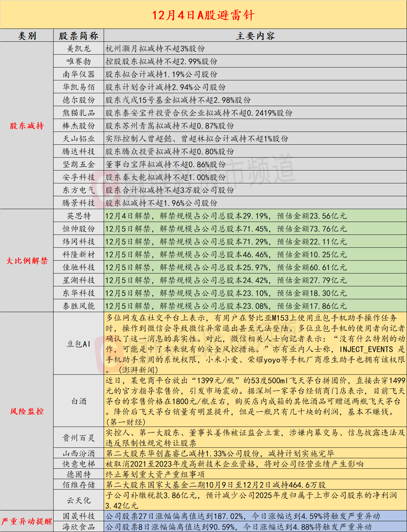Image resolution: width=407 pixels, height=532 pixels.
Task: Select stock name '炜冈科技'
Action: 79,242
